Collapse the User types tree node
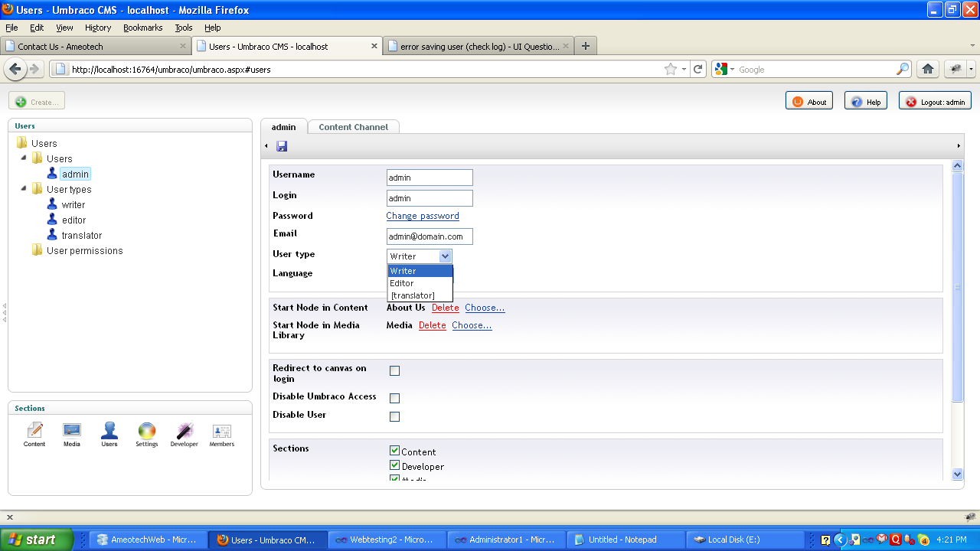The image size is (980, 551). (23, 188)
